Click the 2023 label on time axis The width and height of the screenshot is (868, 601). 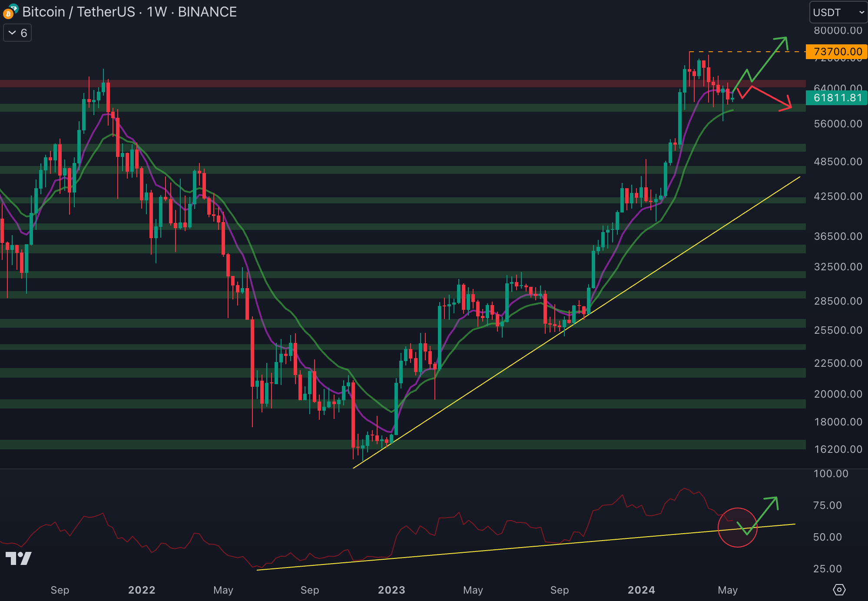point(391,590)
